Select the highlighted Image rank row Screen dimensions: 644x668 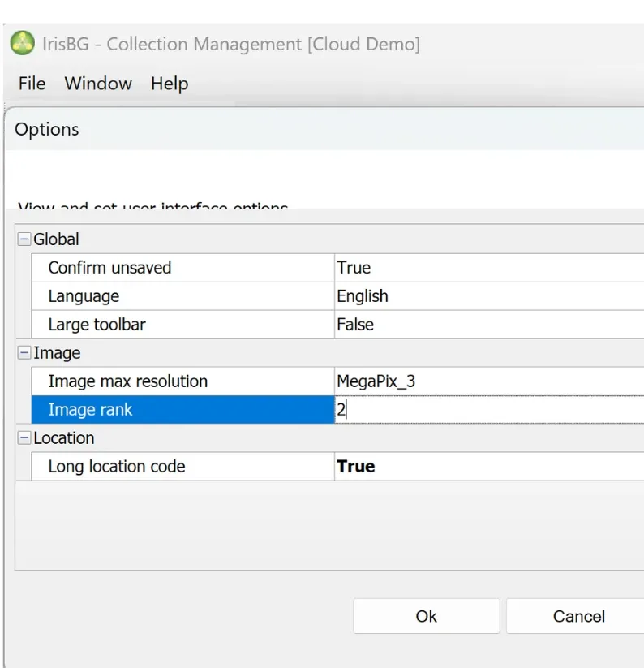[183, 409]
